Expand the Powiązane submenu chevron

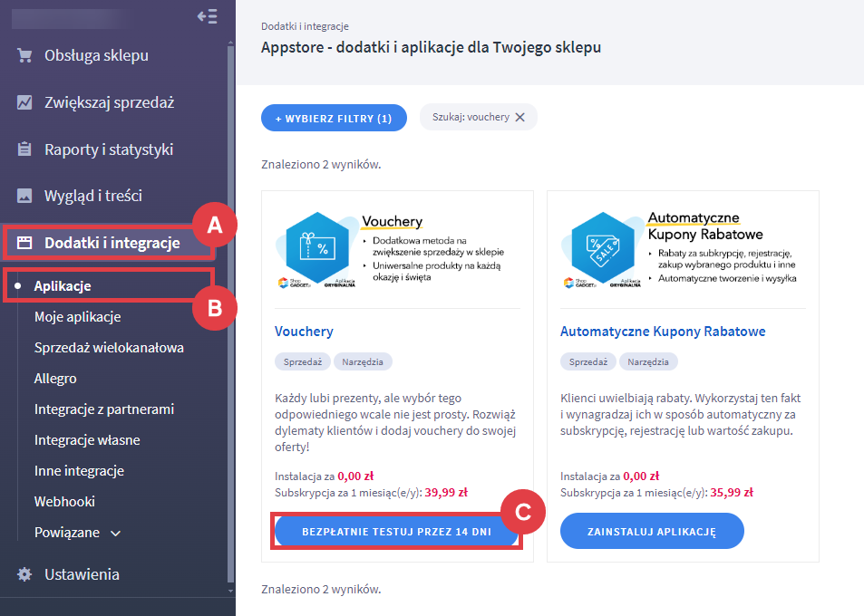pos(115,533)
